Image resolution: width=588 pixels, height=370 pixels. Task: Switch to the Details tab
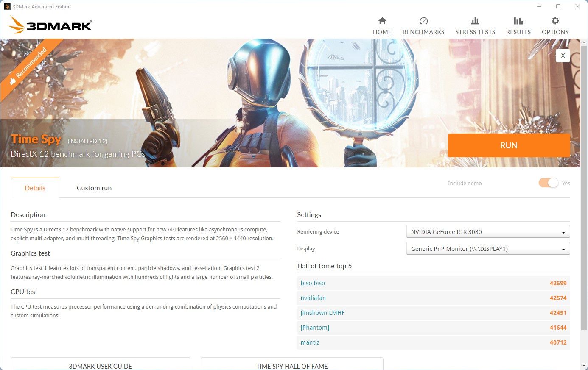pyautogui.click(x=35, y=188)
